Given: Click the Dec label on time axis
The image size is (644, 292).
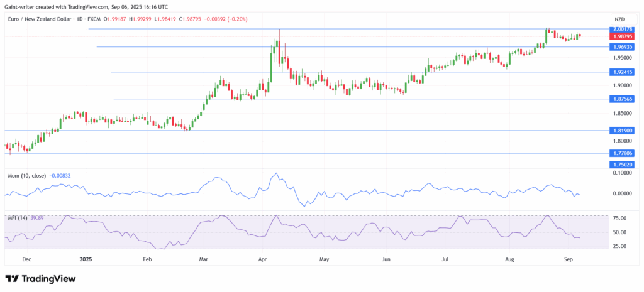Looking at the screenshot, I should (x=26, y=259).
